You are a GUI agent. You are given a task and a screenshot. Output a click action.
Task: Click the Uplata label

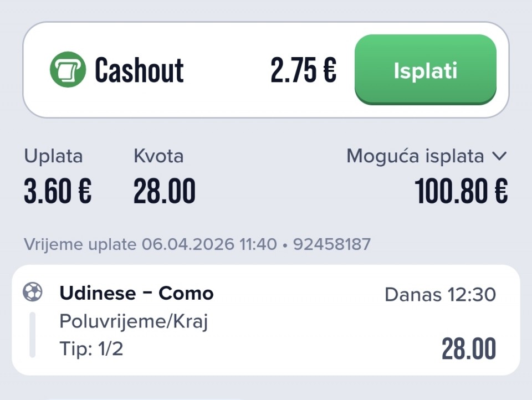[53, 156]
